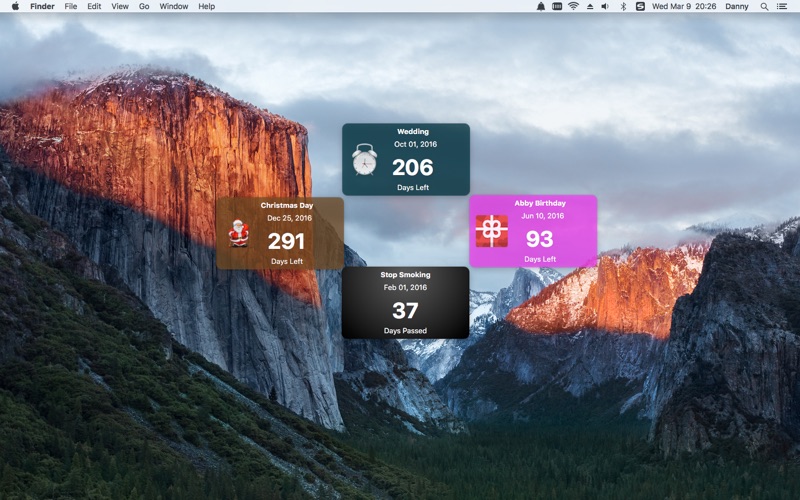Screen dimensions: 800x500
Task: Click the volume speaker icon in menu bar
Action: tap(605, 6)
